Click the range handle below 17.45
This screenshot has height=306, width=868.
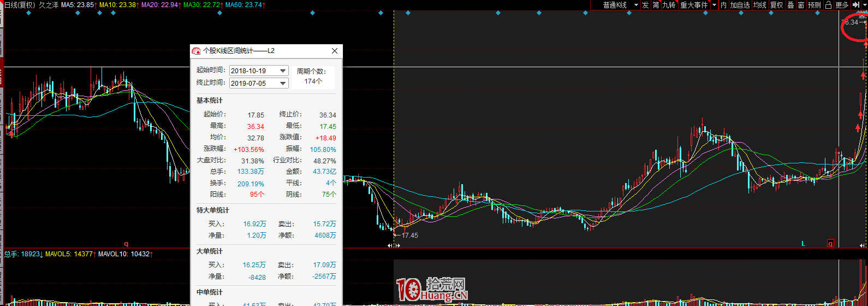394,246
